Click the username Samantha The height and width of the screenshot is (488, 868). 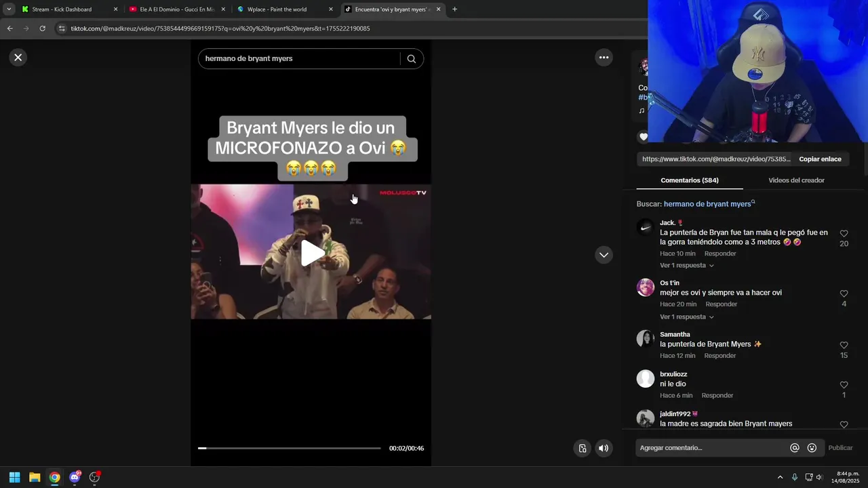[x=675, y=335]
